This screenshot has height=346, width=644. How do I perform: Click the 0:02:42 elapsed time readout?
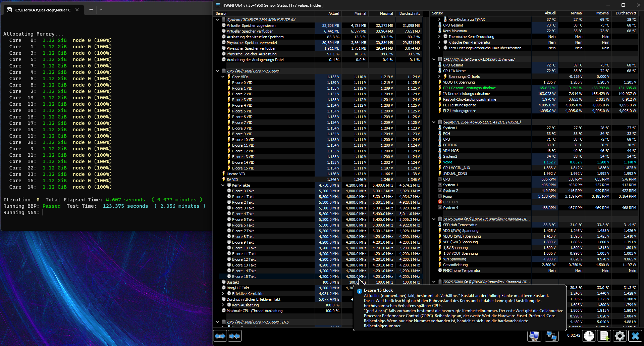point(574,335)
